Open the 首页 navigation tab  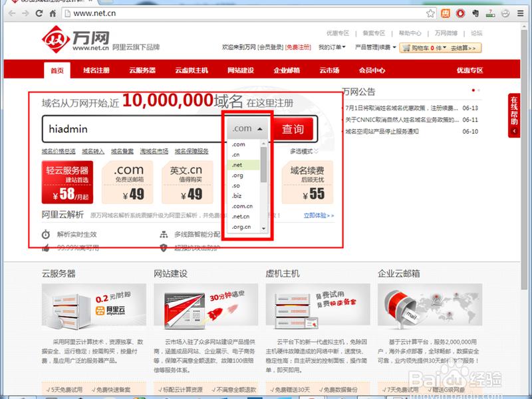57,70
